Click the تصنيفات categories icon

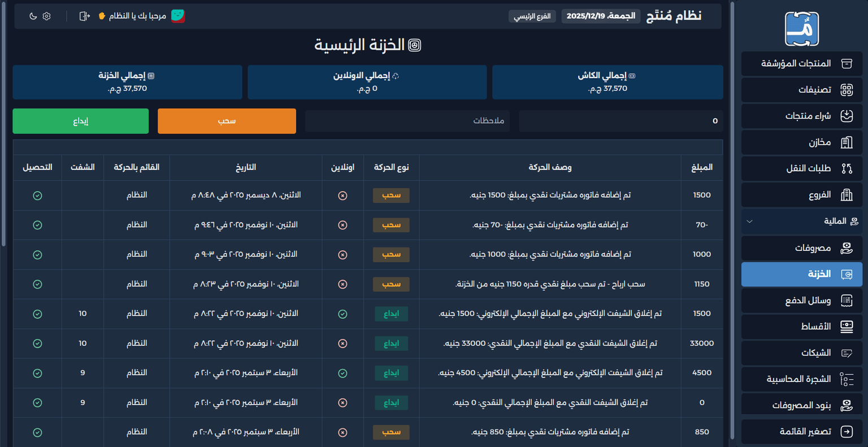(846, 90)
